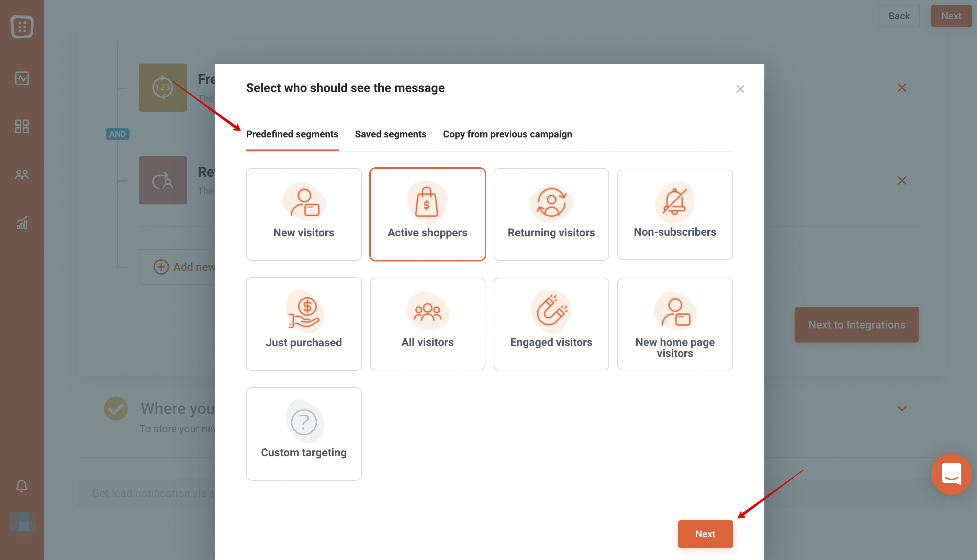This screenshot has height=560, width=977.
Task: Open the app logo home icon
Action: 22,26
